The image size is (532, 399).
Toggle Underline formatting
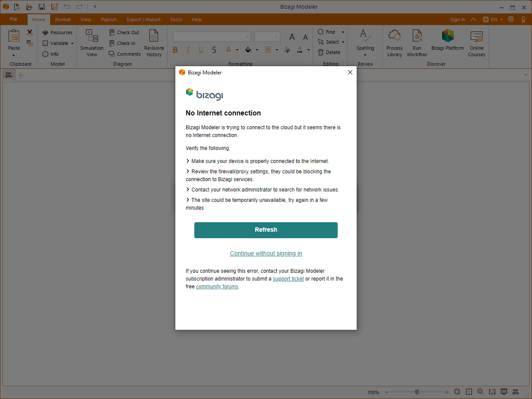point(201,50)
